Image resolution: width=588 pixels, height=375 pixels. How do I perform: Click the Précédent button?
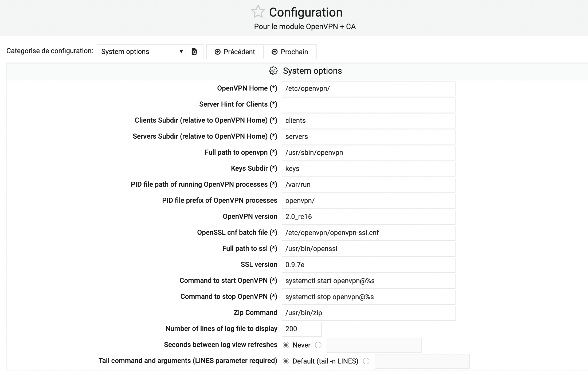[235, 52]
